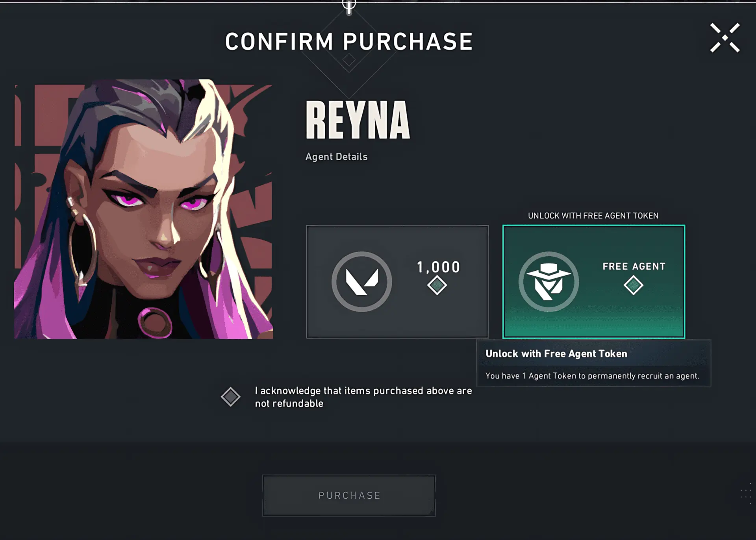
Task: Tick the non-refundable acknowledgement checkbox
Action: pyautogui.click(x=231, y=397)
